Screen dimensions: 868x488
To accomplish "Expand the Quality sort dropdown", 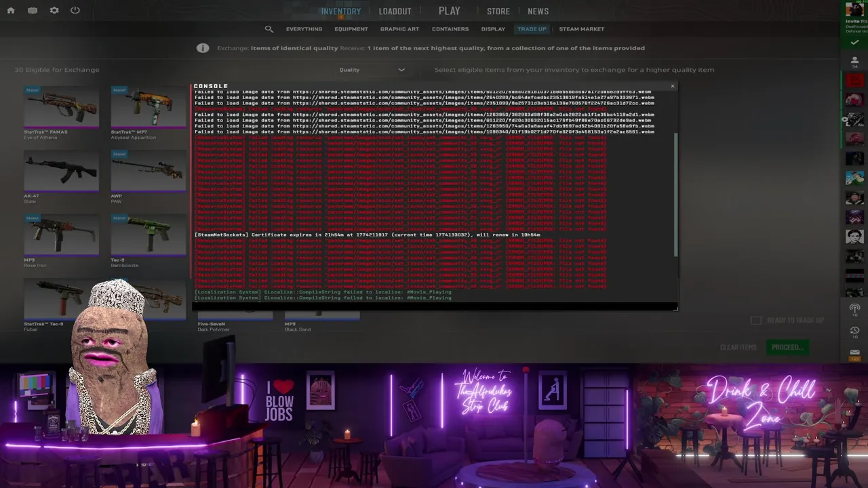I will 372,70.
